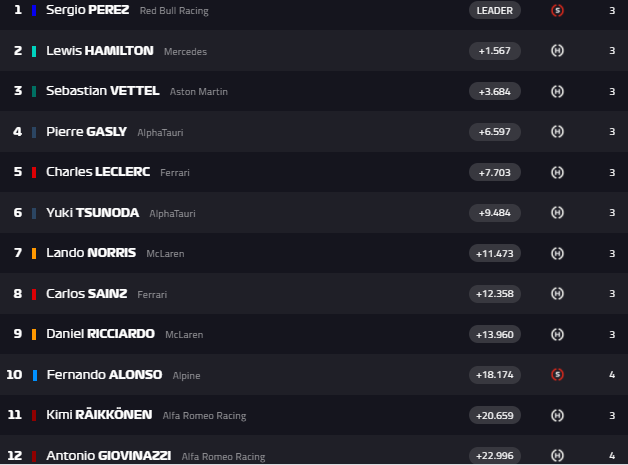Click Lewis Hamilton's hard tyre icon
This screenshot has height=465, width=628.
[x=557, y=51]
